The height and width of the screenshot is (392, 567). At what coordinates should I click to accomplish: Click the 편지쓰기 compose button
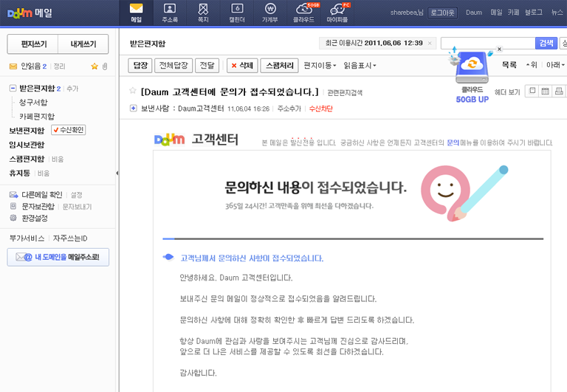[33, 44]
